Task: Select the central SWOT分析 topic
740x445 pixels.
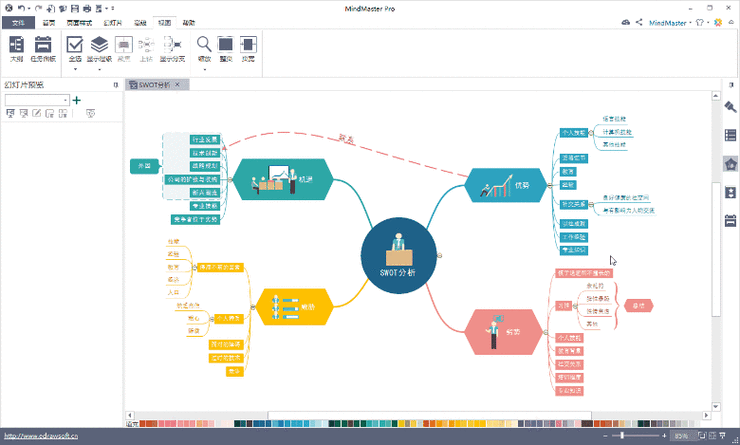Action: 399,255
